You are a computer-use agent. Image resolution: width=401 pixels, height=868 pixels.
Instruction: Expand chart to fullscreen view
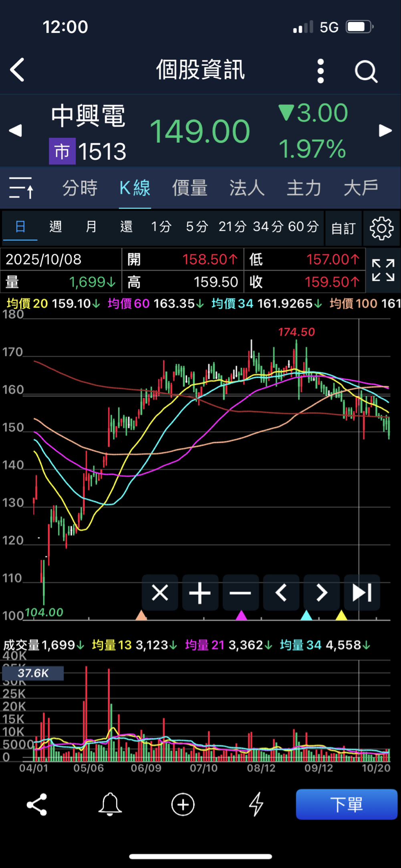[x=383, y=270]
